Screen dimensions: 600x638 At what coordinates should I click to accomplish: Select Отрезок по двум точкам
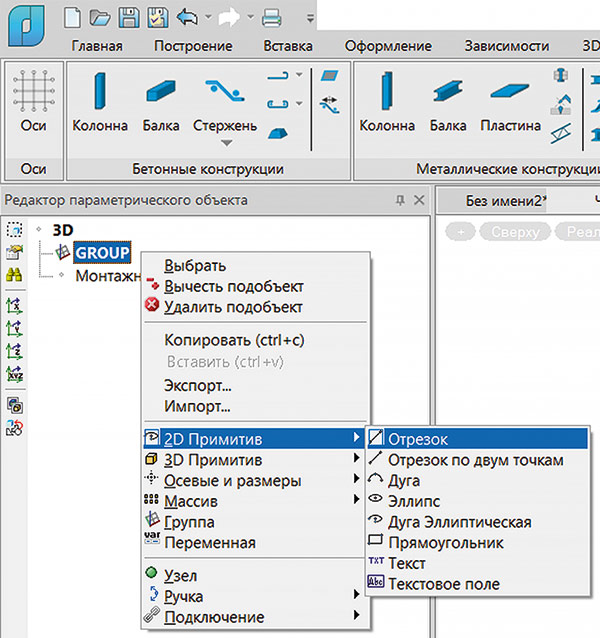pos(478,460)
